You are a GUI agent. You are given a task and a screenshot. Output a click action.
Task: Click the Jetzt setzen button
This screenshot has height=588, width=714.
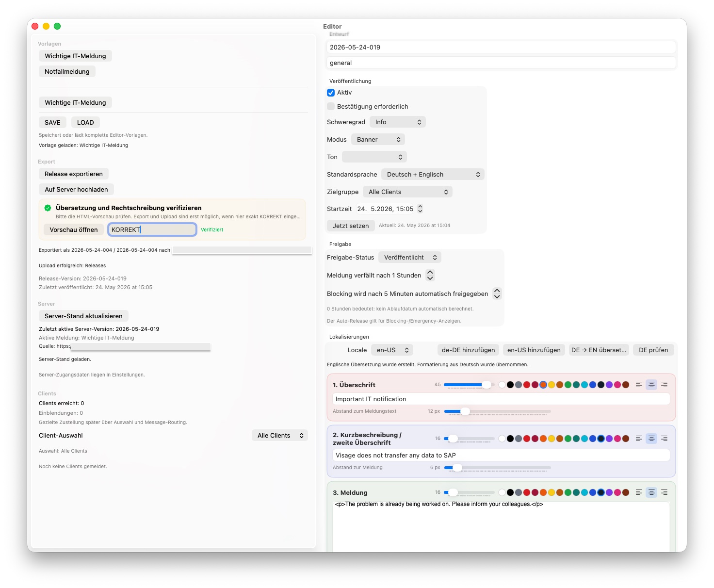click(351, 226)
